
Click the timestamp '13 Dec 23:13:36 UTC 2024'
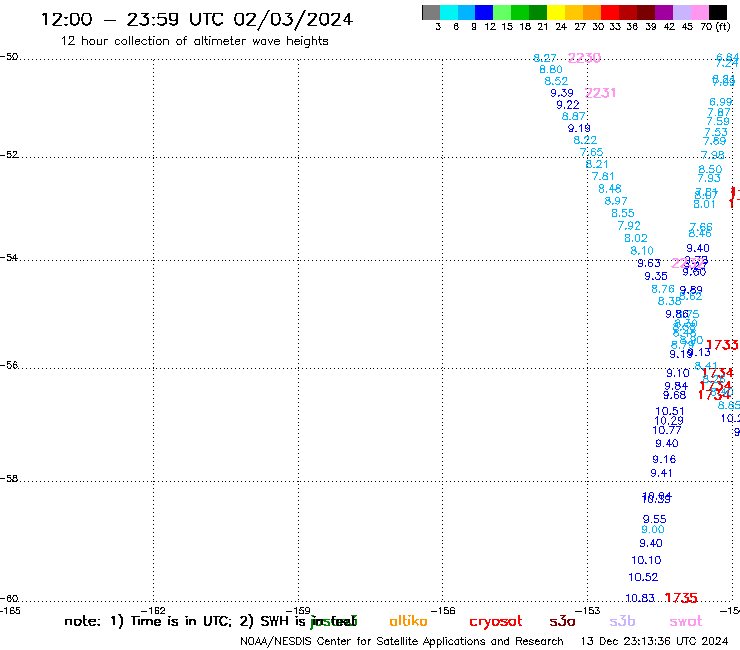pos(654,642)
